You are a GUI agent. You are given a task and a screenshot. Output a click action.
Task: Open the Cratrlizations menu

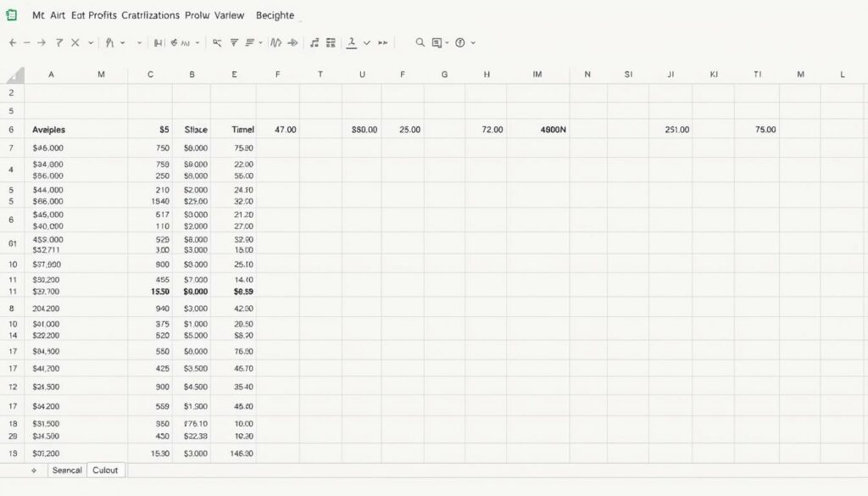(x=151, y=15)
